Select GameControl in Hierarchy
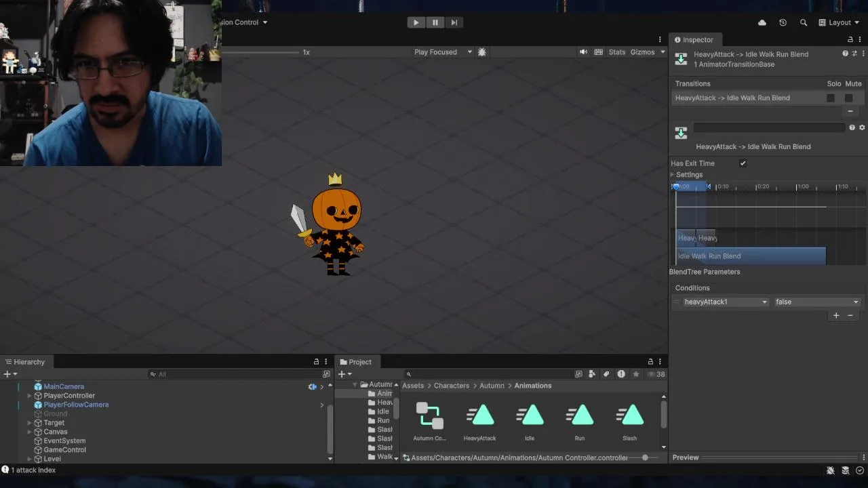The width and height of the screenshot is (868, 488). point(64,450)
